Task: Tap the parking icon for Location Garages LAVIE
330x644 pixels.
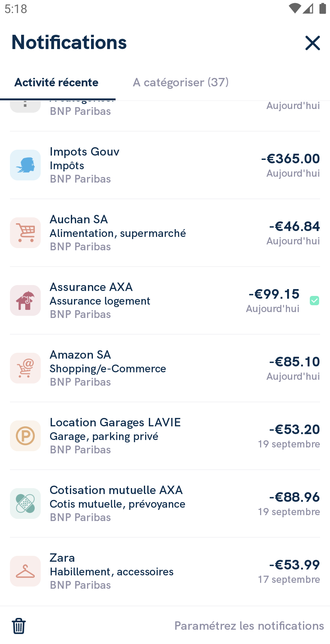Action: (x=25, y=436)
